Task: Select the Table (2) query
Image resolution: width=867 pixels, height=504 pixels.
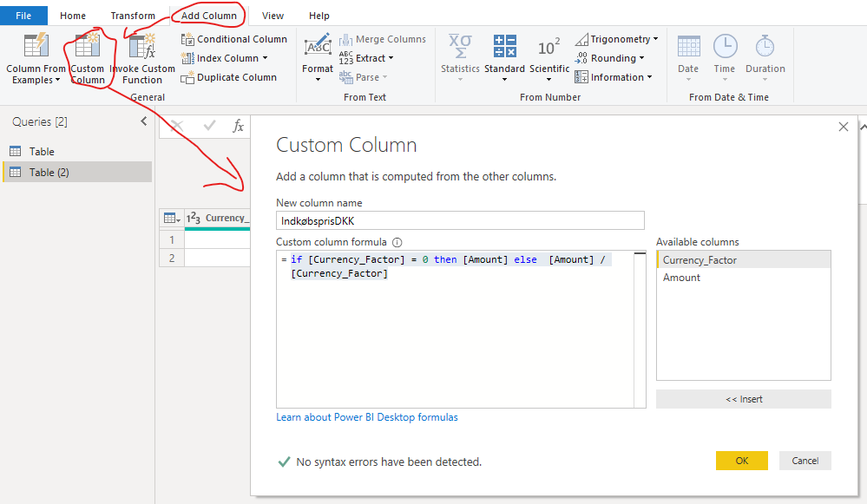Action: pyautogui.click(x=77, y=172)
